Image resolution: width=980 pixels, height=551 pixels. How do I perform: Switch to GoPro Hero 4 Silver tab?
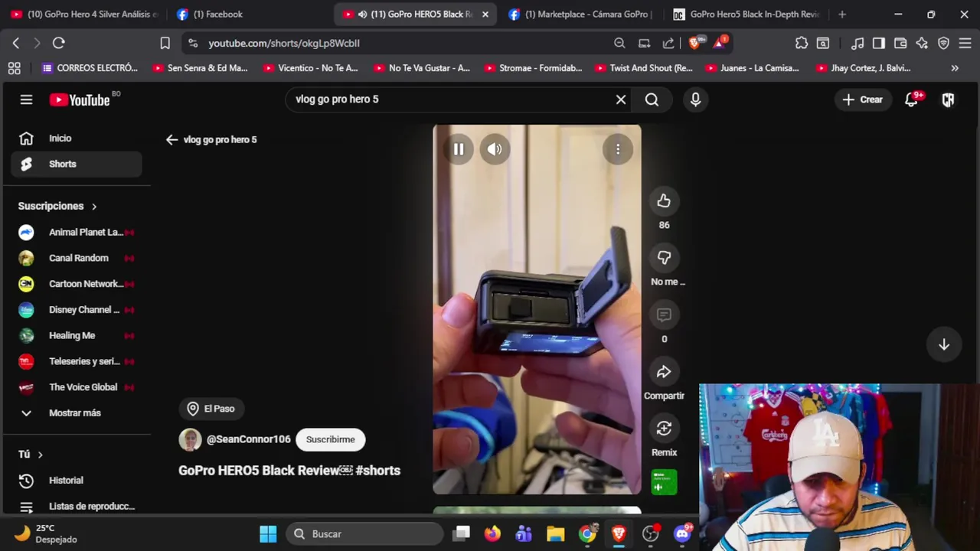click(x=84, y=14)
